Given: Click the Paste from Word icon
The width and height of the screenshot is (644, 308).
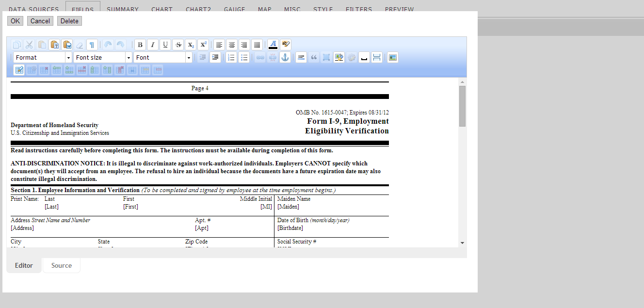Looking at the screenshot, I should pos(67,45).
